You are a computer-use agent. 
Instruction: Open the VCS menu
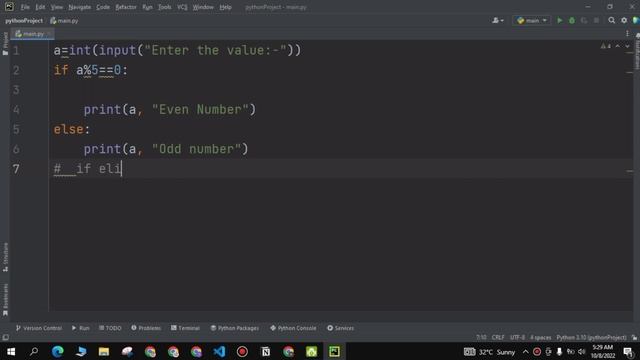[182, 7]
